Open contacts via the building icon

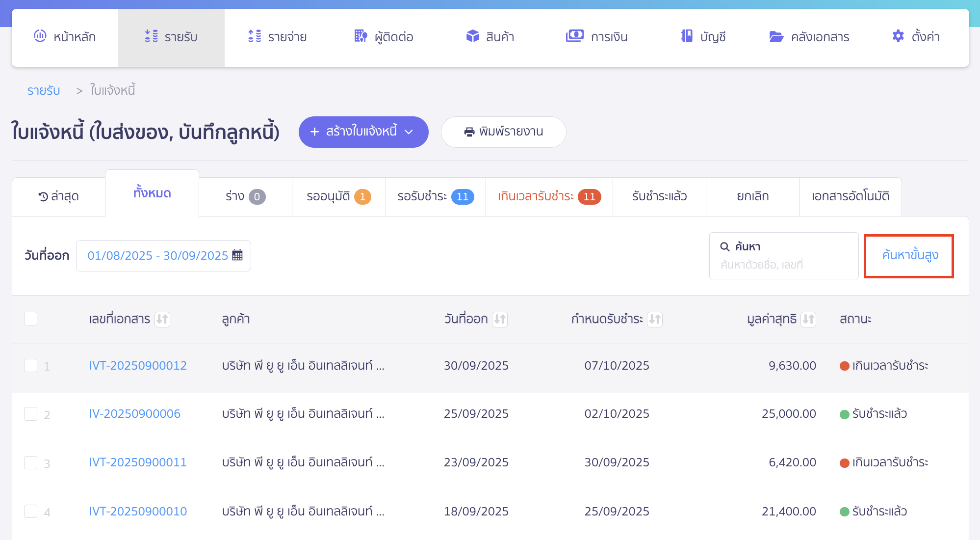(x=361, y=36)
